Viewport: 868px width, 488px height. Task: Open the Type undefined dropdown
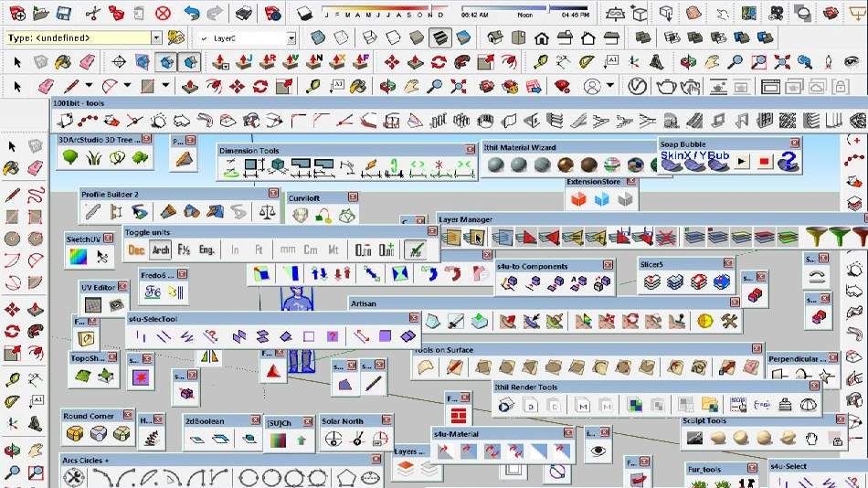point(156,38)
